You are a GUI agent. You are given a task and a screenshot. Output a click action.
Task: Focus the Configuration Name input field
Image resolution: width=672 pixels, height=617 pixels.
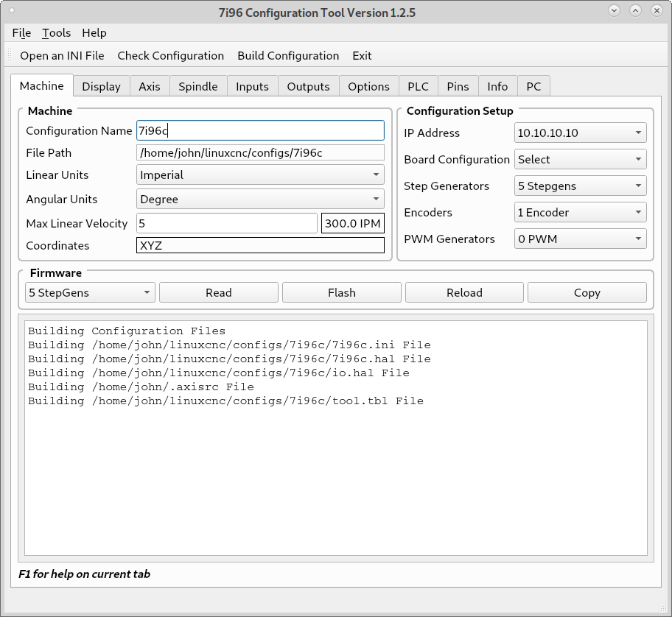tap(260, 130)
